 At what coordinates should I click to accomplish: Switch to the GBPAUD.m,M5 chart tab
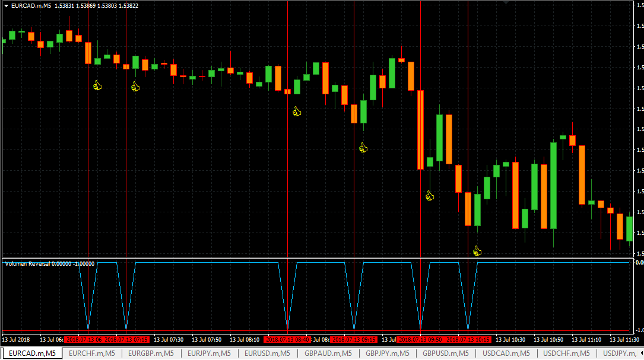click(328, 353)
